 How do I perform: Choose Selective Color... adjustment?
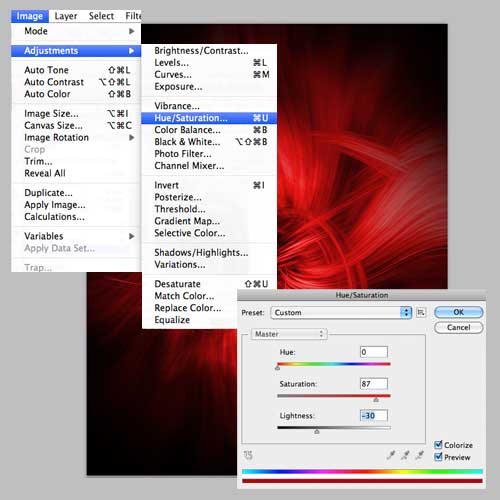(209, 233)
